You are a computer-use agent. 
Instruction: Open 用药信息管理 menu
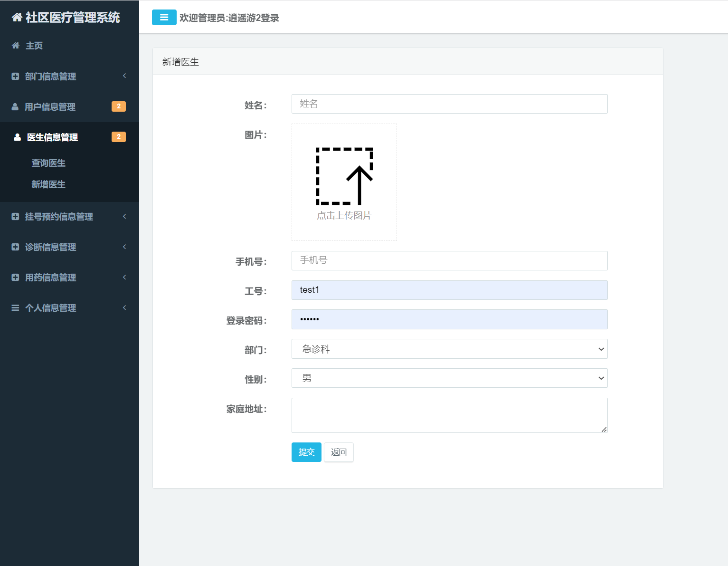tap(69, 277)
